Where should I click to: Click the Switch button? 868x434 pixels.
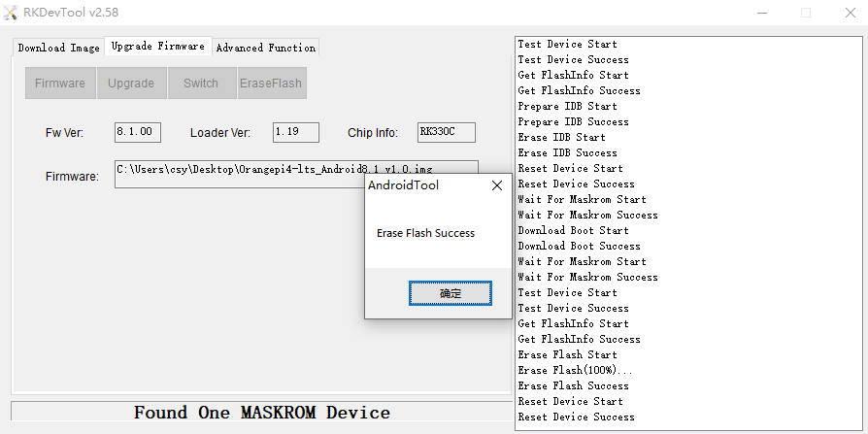(x=201, y=83)
